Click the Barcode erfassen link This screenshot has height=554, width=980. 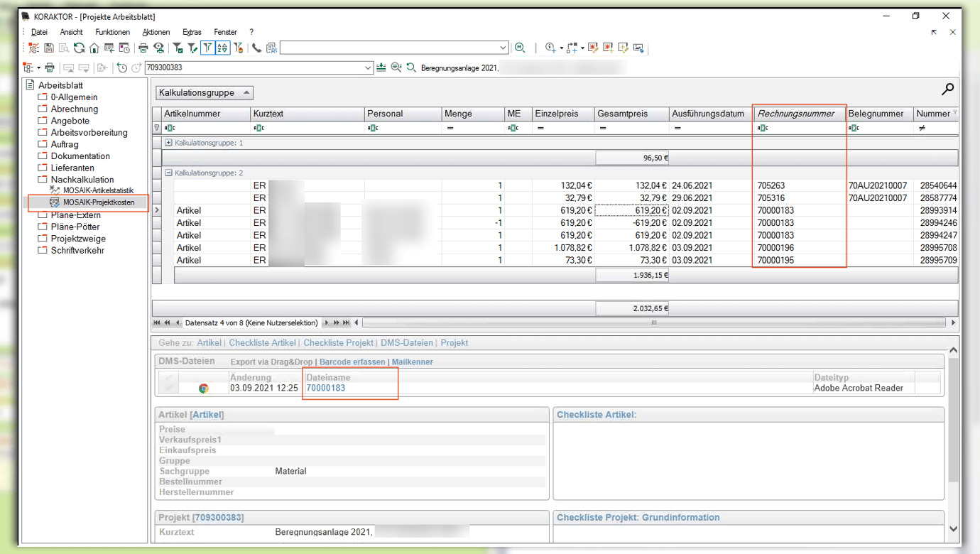(x=352, y=362)
